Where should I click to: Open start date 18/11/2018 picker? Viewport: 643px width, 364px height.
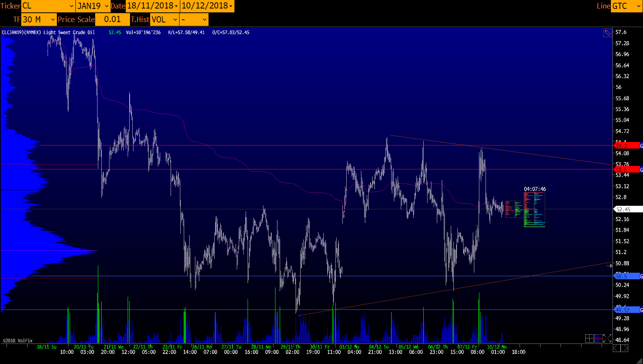[152, 6]
